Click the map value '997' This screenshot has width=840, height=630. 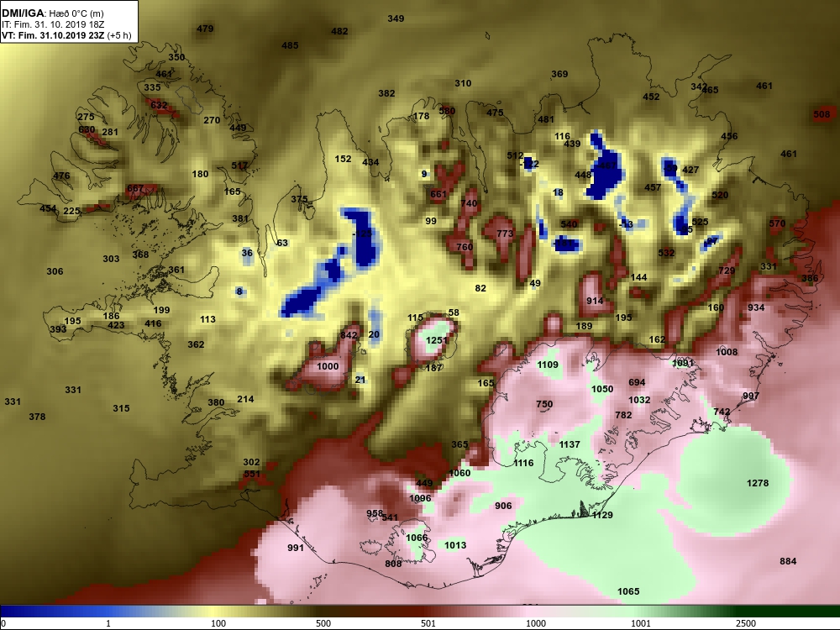point(751,396)
